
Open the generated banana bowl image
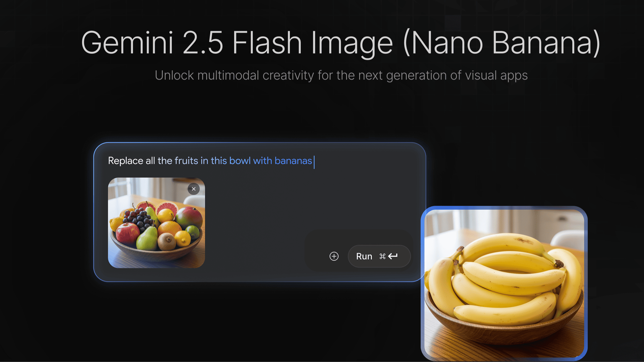504,283
